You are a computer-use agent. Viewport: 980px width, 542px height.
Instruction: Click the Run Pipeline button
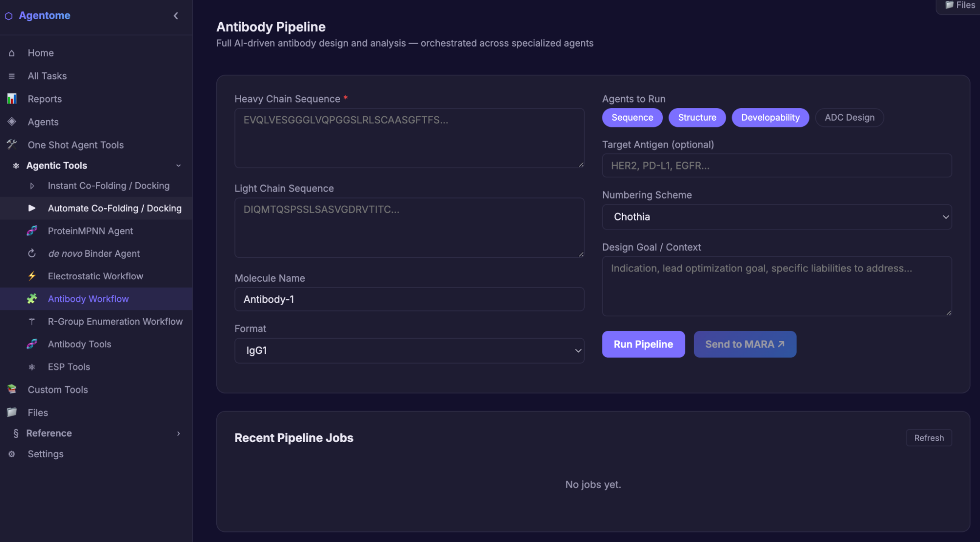click(643, 344)
